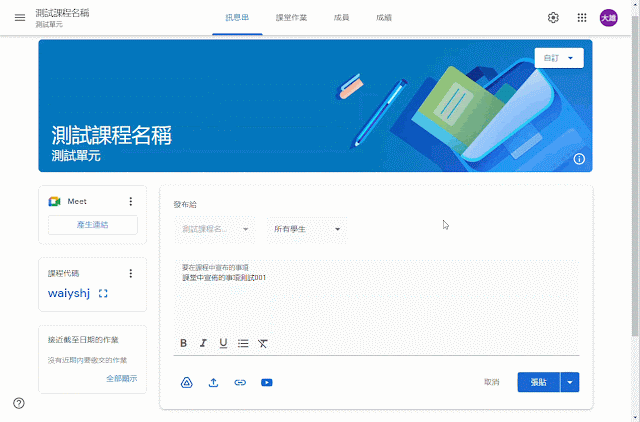This screenshot has height=422, width=640.
Task: Open help question mark icon
Action: point(19,403)
